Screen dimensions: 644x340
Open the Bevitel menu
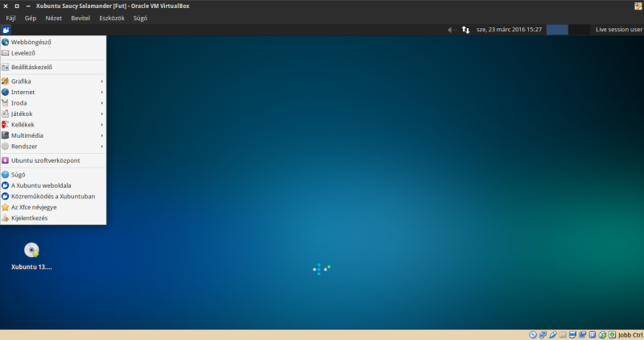pyautogui.click(x=80, y=18)
